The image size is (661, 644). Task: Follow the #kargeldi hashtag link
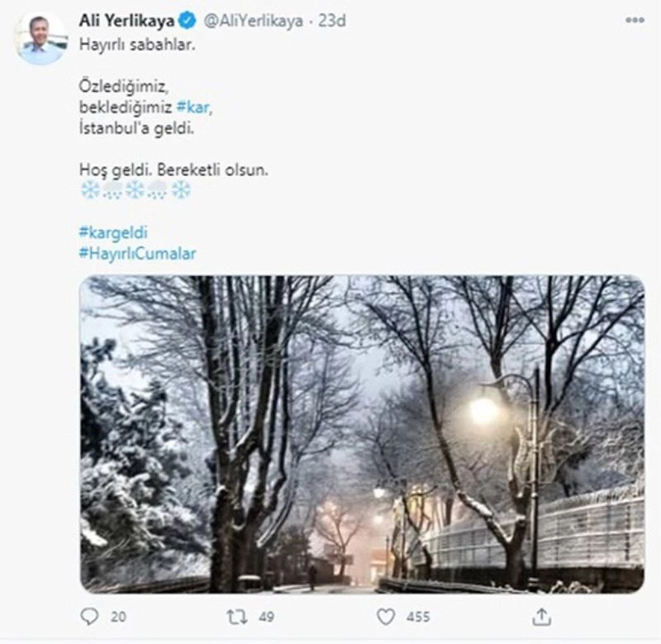[x=112, y=232]
